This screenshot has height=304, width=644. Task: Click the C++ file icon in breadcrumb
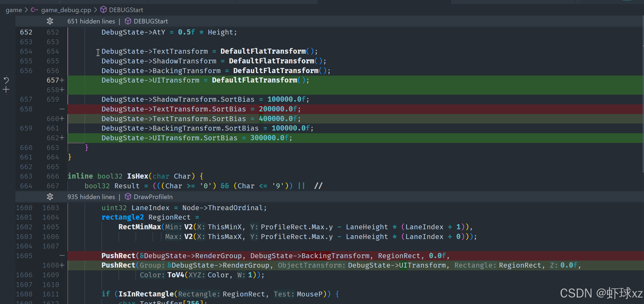tap(34, 10)
